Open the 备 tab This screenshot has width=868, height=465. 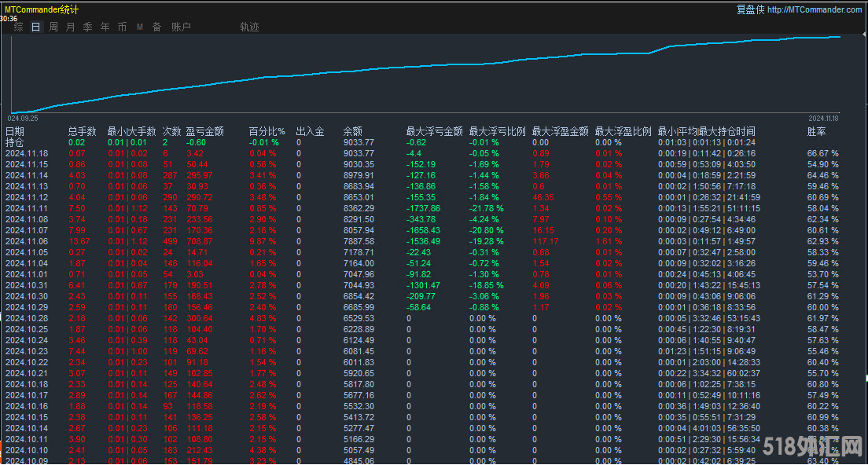click(157, 27)
